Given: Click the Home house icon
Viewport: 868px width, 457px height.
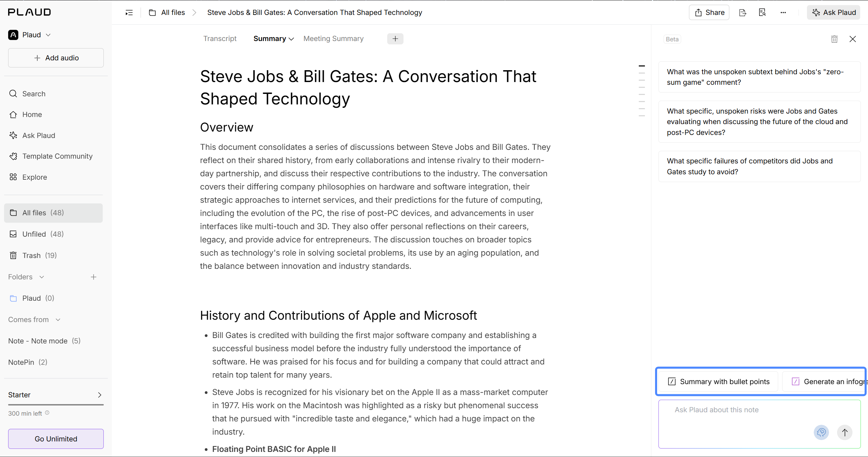Looking at the screenshot, I should pos(13,115).
